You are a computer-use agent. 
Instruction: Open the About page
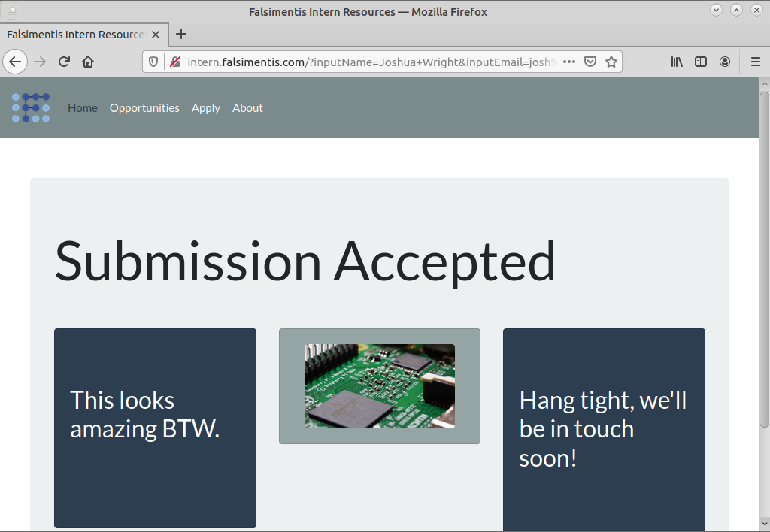coord(247,108)
